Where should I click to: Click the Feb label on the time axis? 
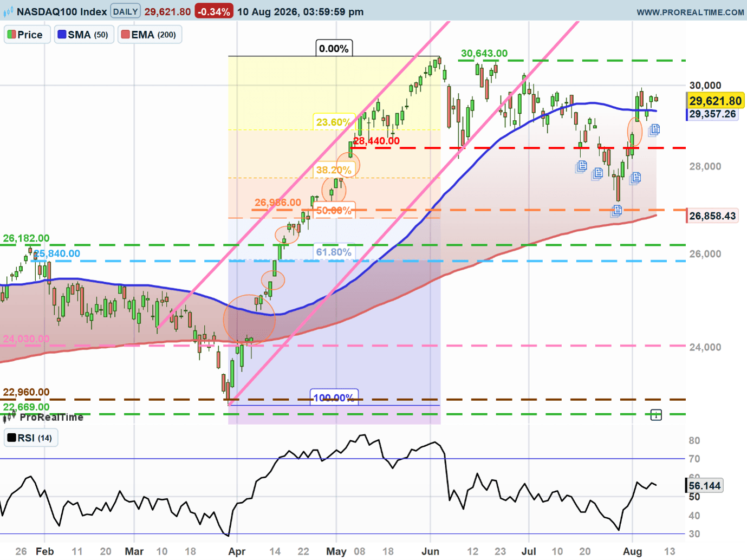click(45, 551)
